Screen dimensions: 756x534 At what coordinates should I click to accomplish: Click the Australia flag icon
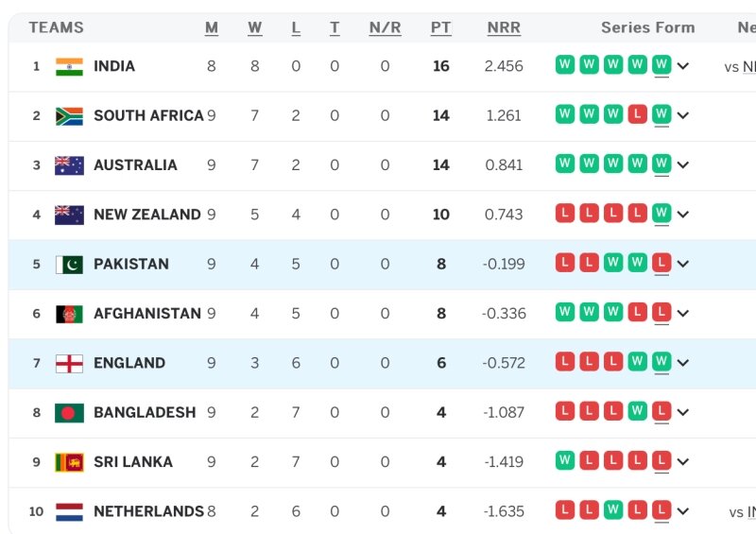click(x=69, y=165)
